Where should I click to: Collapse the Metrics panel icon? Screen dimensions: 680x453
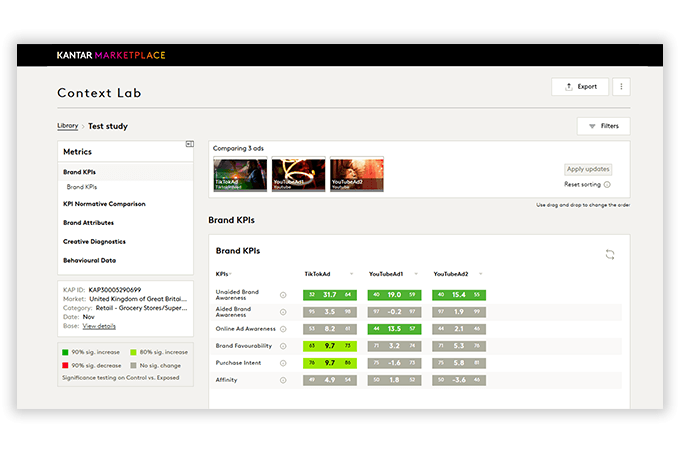point(190,144)
